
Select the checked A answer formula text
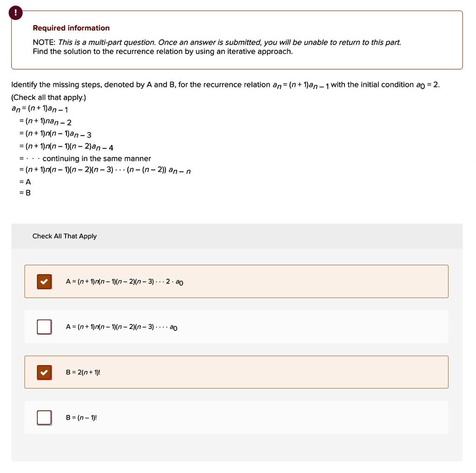click(125, 282)
